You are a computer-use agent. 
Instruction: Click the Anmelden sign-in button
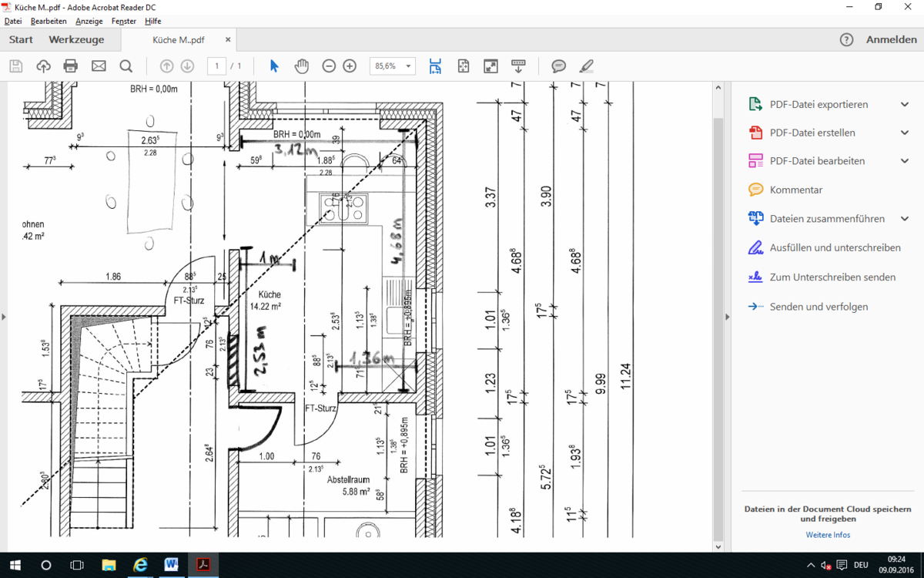[x=891, y=40]
